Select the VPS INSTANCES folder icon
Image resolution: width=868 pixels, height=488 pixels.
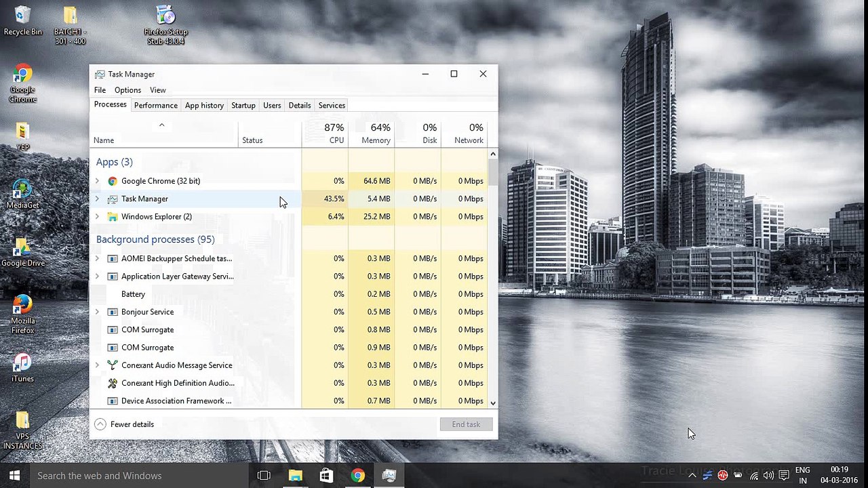click(22, 430)
